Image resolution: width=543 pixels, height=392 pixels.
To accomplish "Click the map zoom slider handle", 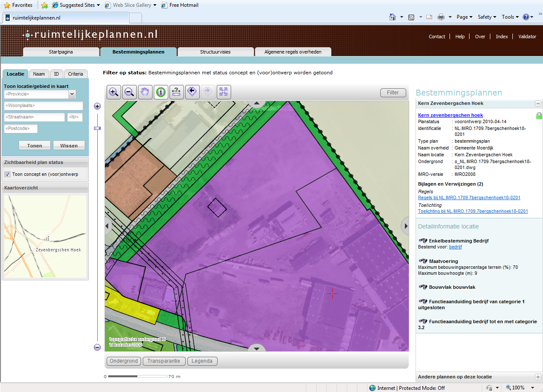I will (x=97, y=128).
